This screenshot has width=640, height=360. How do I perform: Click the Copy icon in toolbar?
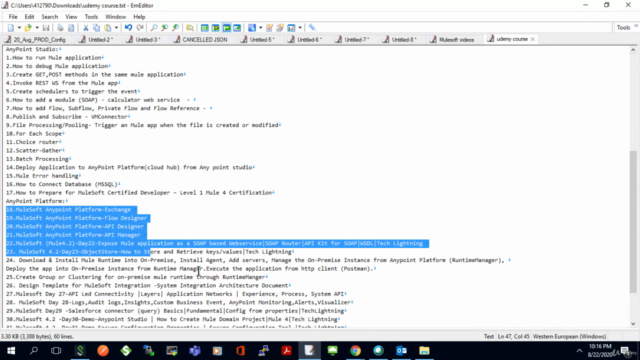pyautogui.click(x=97, y=28)
